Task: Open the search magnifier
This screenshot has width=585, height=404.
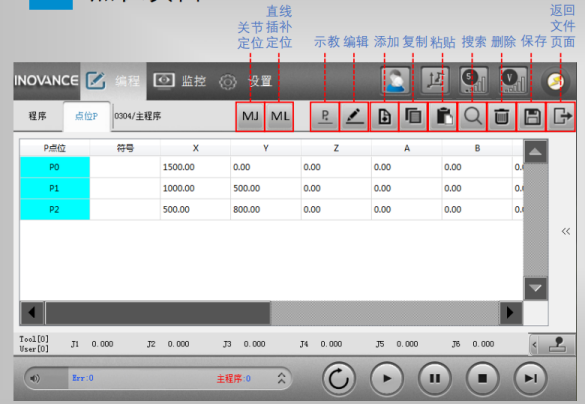Action: coord(472,116)
